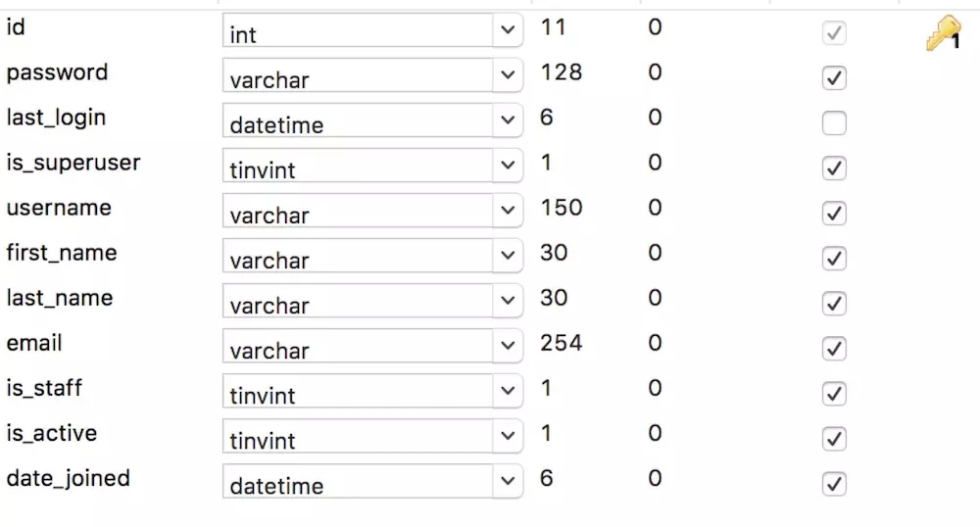Toggle the checkbox in the date_joined row

pos(834,484)
